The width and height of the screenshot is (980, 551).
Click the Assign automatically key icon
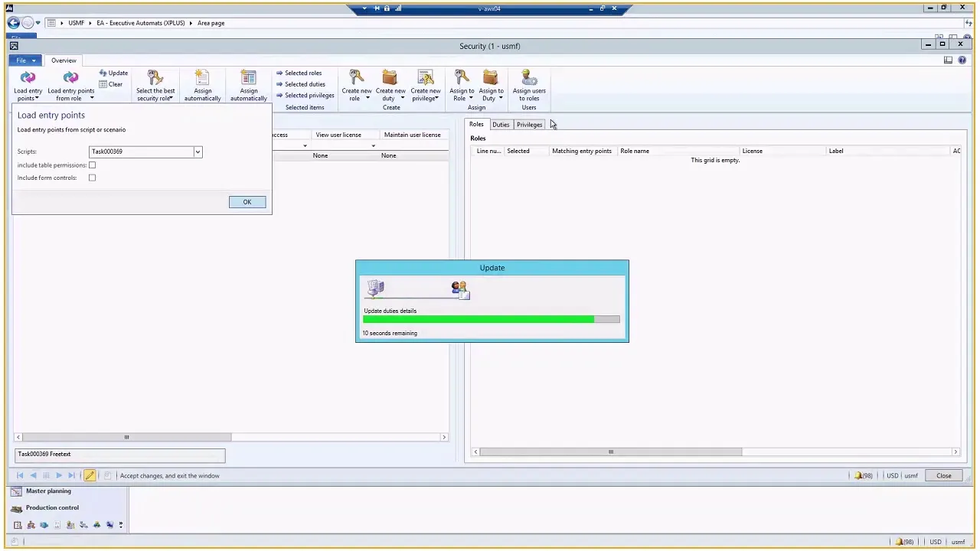(x=202, y=84)
